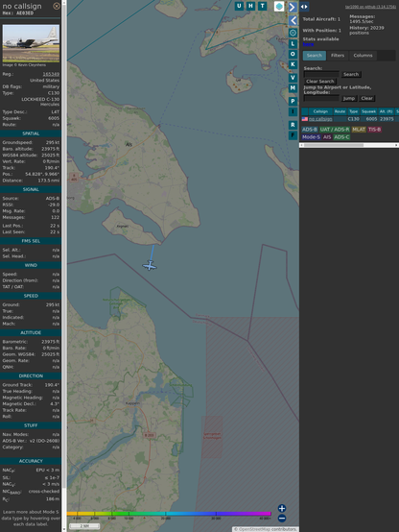The width and height of the screenshot is (399, 532).
Task: Toggle the L map button
Action: coord(293,44)
